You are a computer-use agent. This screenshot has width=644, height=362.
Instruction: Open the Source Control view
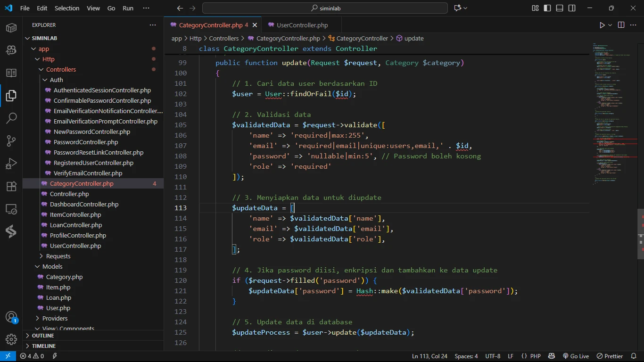pos(11,141)
